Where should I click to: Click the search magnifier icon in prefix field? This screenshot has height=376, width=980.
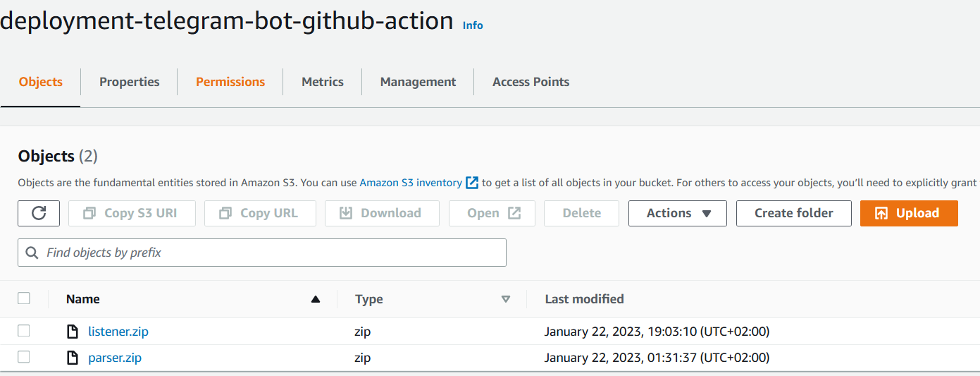pos(32,253)
